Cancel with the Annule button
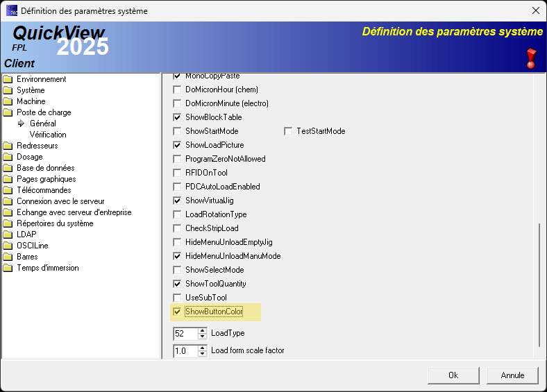The width and height of the screenshot is (547, 392). [512, 375]
